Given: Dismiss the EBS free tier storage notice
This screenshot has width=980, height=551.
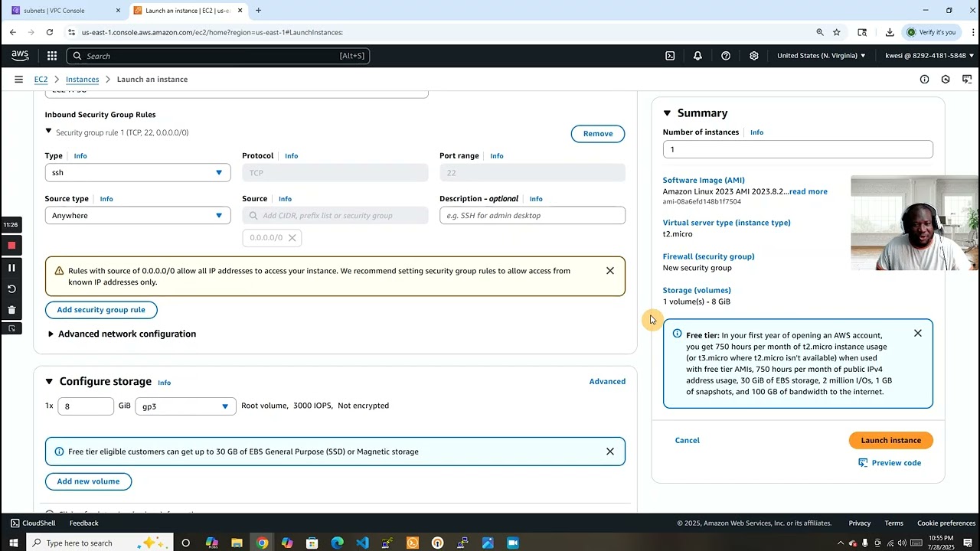Looking at the screenshot, I should (610, 452).
